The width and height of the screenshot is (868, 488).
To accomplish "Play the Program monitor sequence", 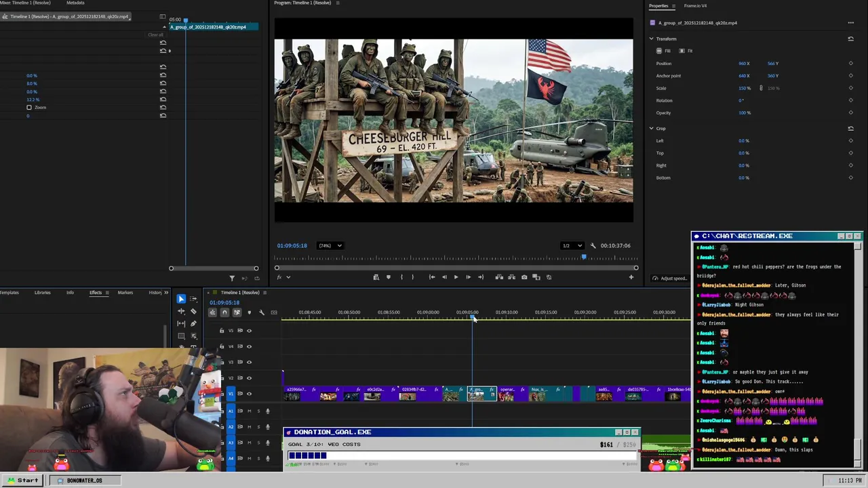I will (456, 277).
